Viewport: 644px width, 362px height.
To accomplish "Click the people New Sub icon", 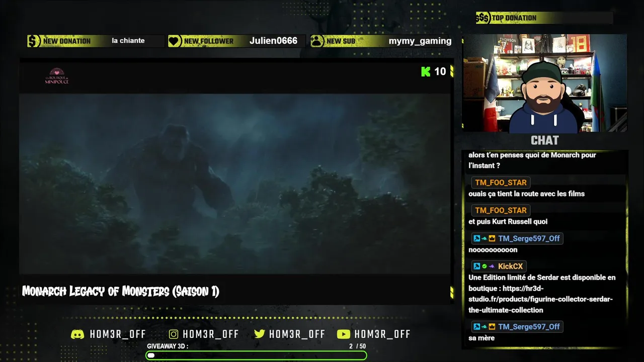I will pos(317,41).
